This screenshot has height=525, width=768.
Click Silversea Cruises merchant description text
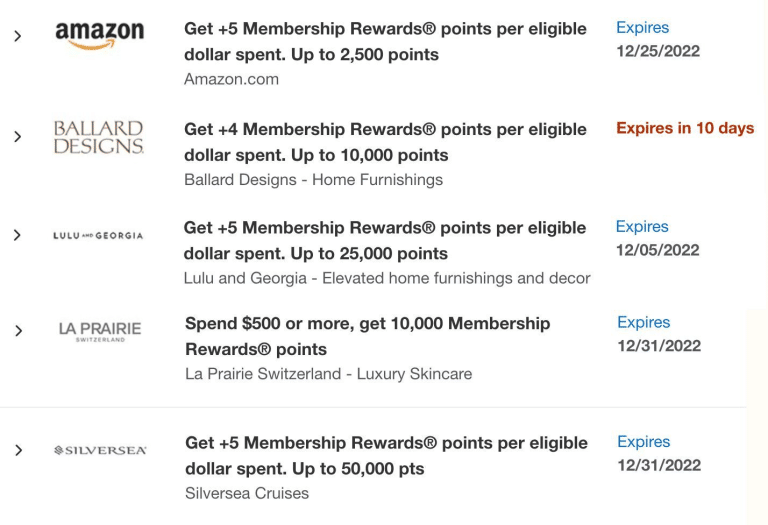click(247, 493)
